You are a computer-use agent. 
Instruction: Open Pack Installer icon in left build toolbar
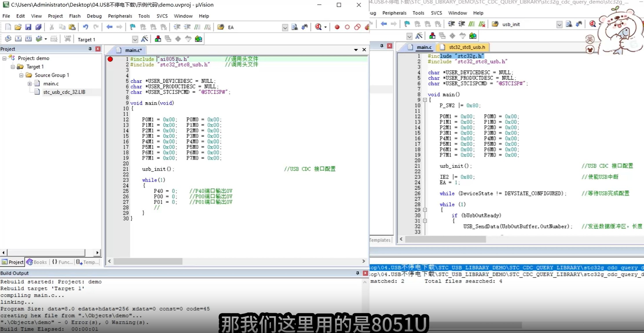198,39
